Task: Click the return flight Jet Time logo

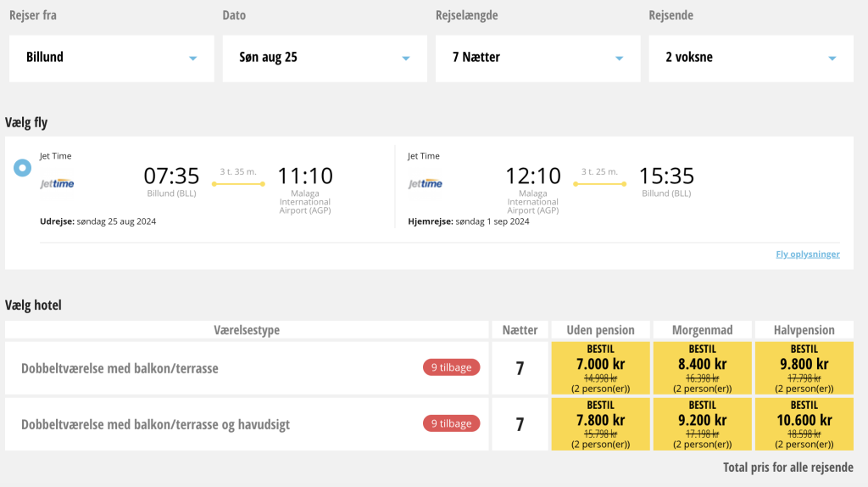Action: 425,183
